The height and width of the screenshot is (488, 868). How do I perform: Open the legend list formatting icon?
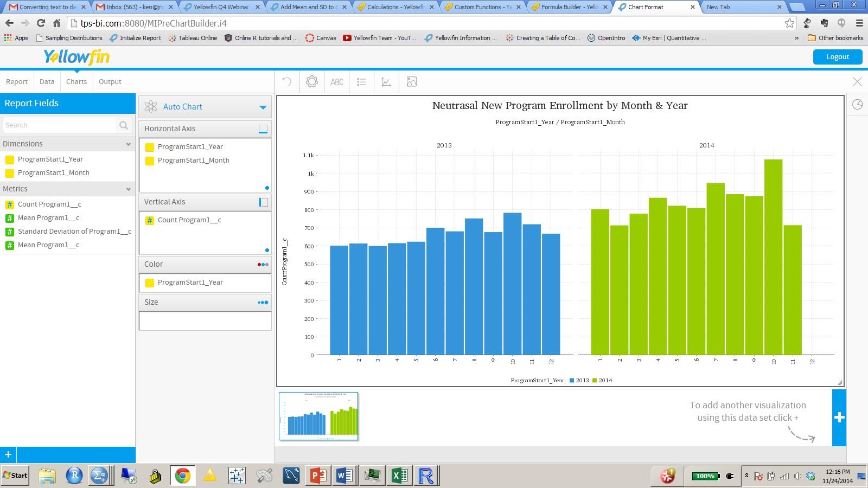click(361, 82)
